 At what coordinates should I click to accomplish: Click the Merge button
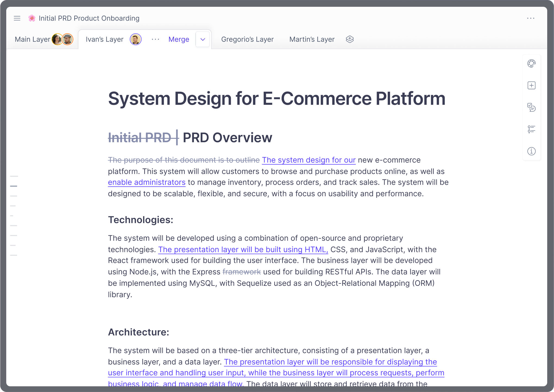[179, 39]
